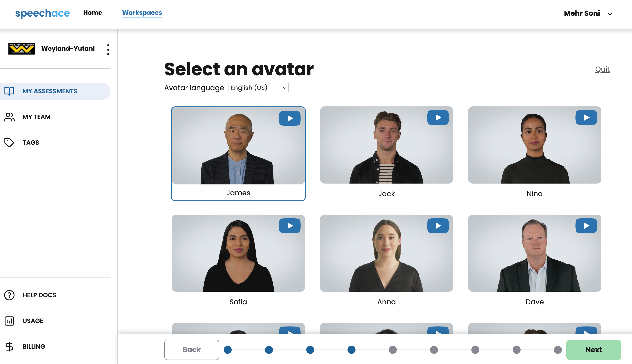Click the first progress step dot

(227, 350)
